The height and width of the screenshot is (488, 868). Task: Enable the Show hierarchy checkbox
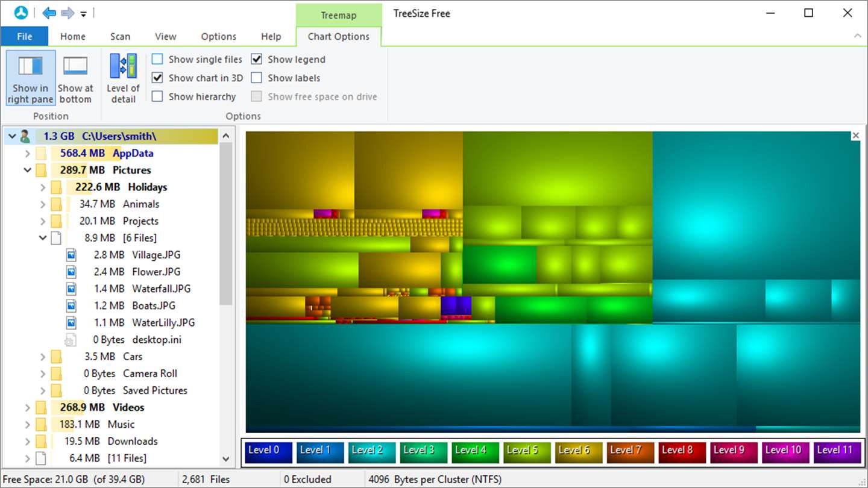tap(157, 96)
